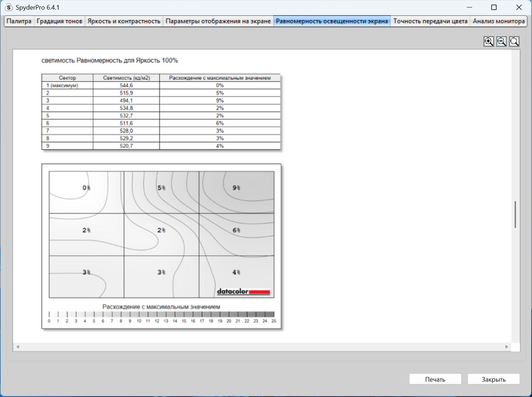Zoom in using the magnifier plus icon

[488, 42]
